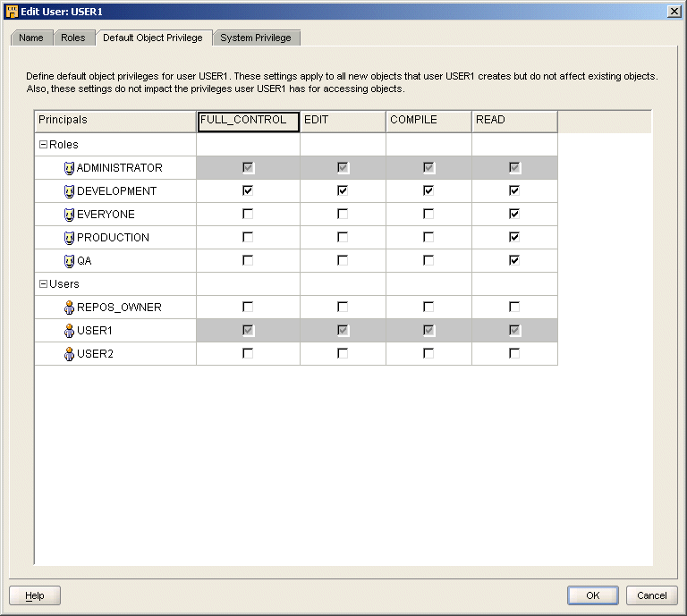Uncheck FULL_CONTROL for DEVELOPMENT role
Image resolution: width=687 pixels, height=616 pixels.
[x=248, y=191]
